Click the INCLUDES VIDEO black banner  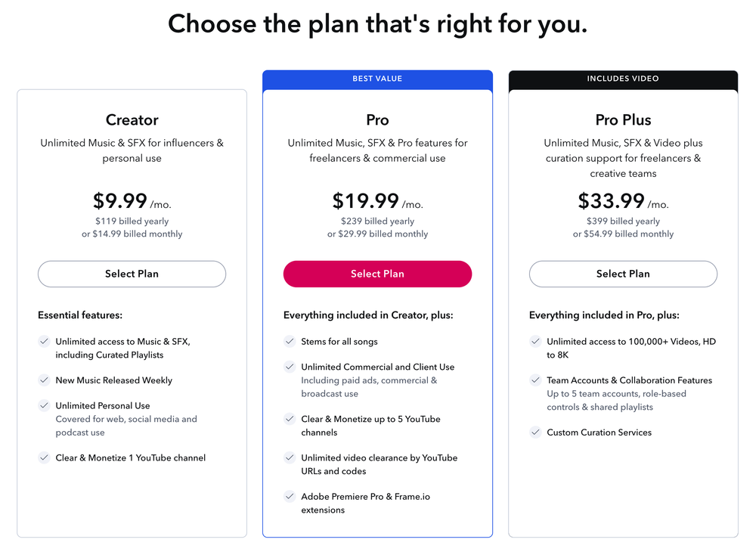tap(623, 80)
